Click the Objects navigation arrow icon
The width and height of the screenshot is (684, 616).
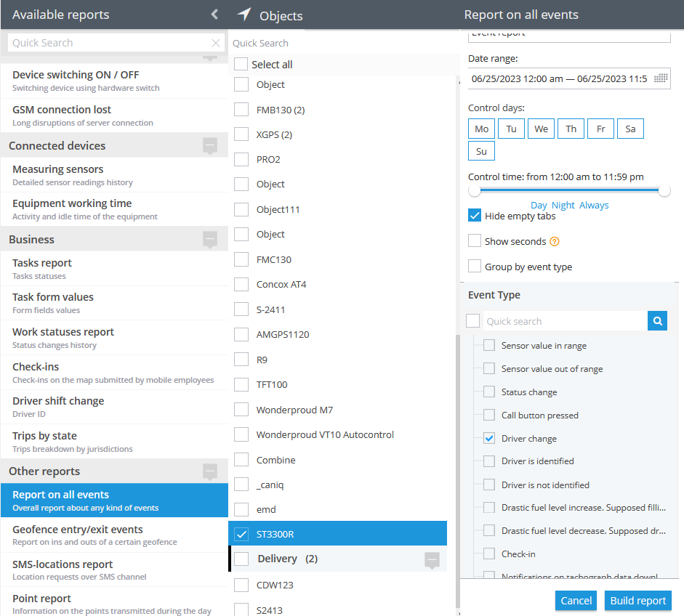click(x=244, y=15)
